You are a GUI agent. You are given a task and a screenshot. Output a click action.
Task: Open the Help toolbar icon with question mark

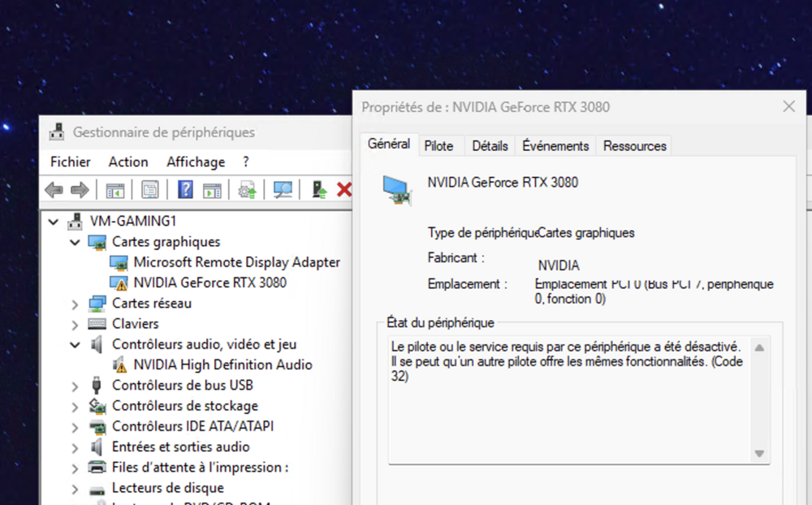(185, 189)
